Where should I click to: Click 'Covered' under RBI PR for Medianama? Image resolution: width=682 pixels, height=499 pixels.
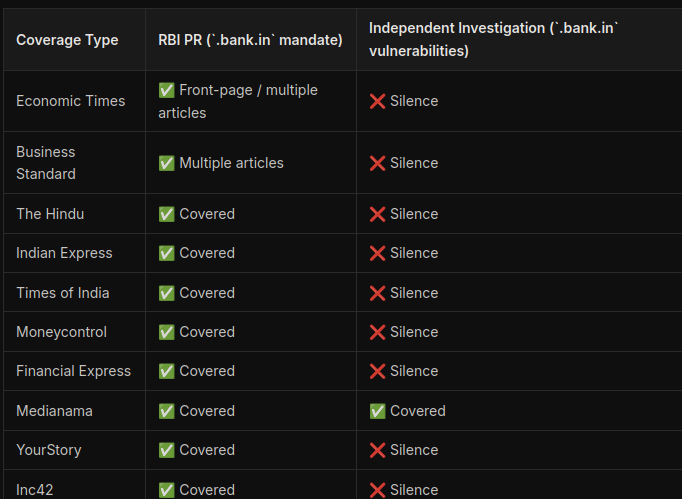click(x=207, y=411)
